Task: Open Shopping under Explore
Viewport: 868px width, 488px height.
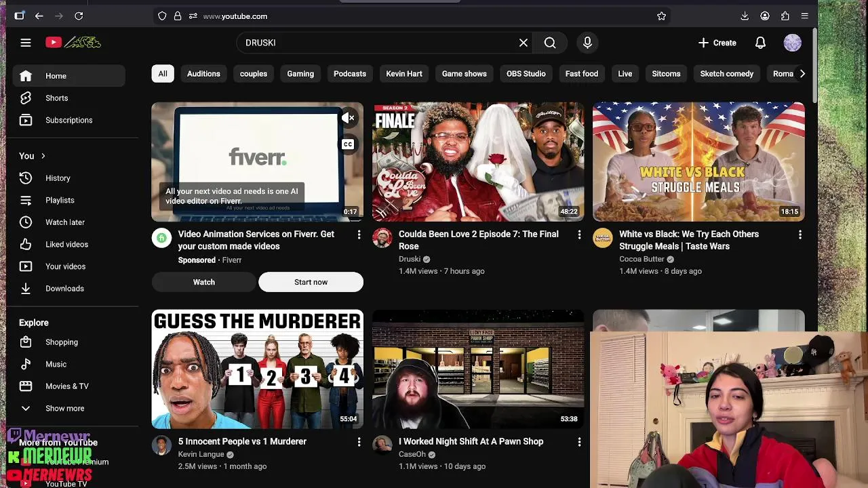Action: click(x=68, y=342)
